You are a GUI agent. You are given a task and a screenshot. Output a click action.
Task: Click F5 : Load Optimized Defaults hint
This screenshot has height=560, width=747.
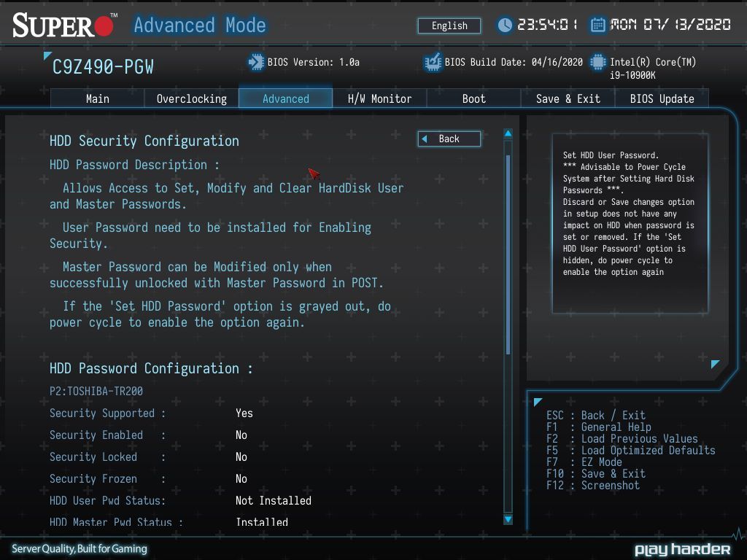(x=631, y=451)
